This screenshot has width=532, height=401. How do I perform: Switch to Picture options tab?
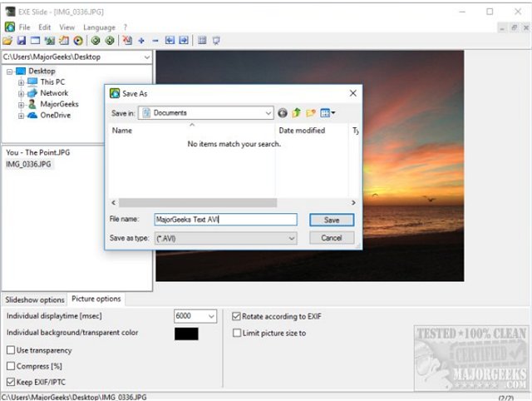(x=96, y=299)
